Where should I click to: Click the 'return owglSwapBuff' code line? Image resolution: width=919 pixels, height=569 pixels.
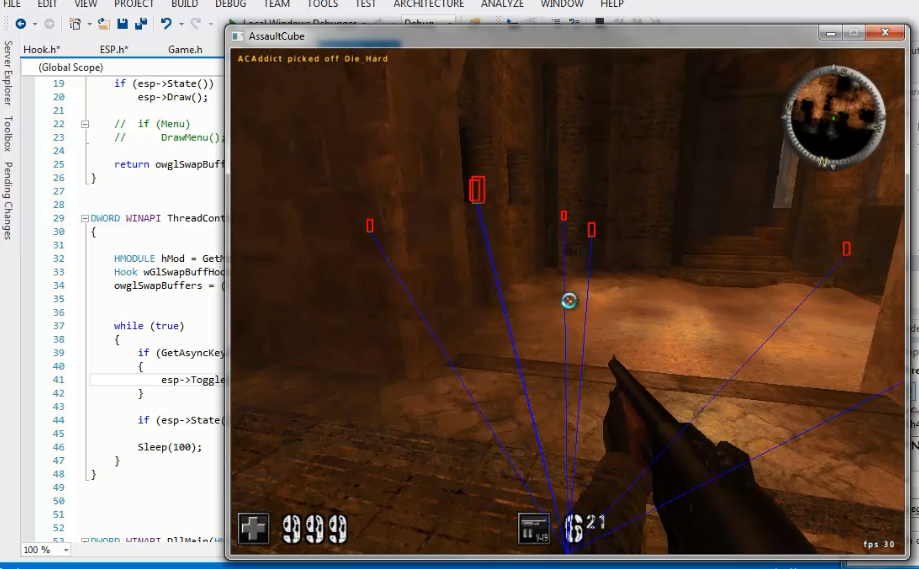click(x=169, y=165)
